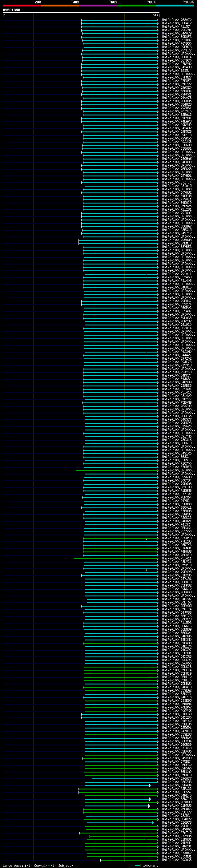Open hit UniRef100_B9R8F3
This screenshot has width=197, height=868.
177,37
